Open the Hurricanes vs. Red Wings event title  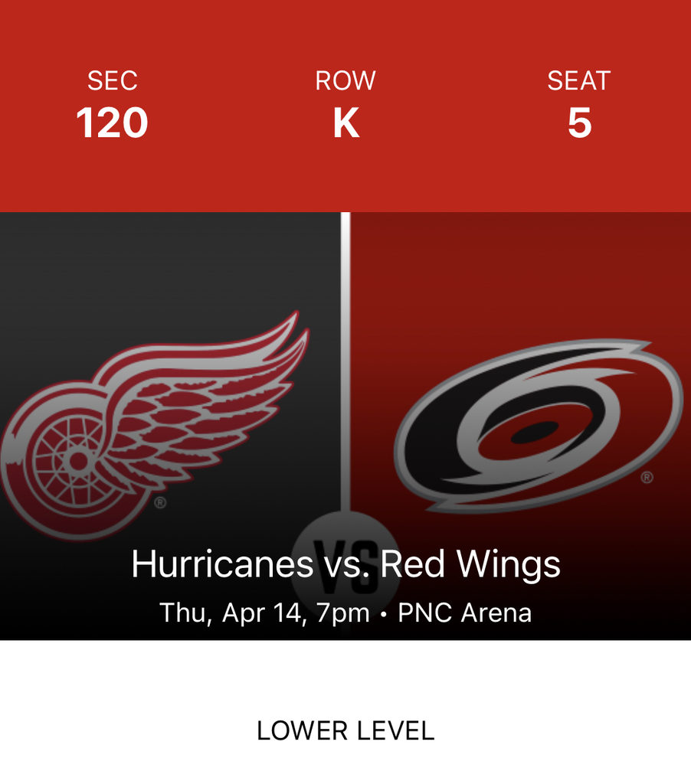click(345, 565)
